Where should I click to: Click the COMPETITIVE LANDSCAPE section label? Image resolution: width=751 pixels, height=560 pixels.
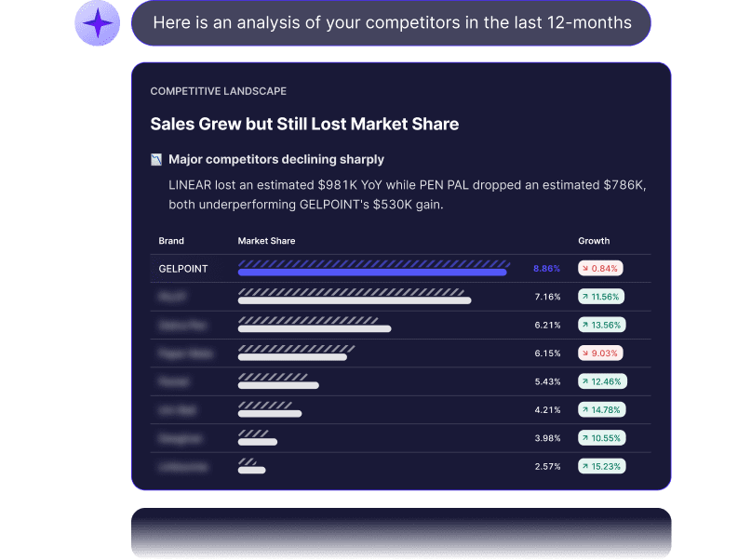click(x=218, y=91)
